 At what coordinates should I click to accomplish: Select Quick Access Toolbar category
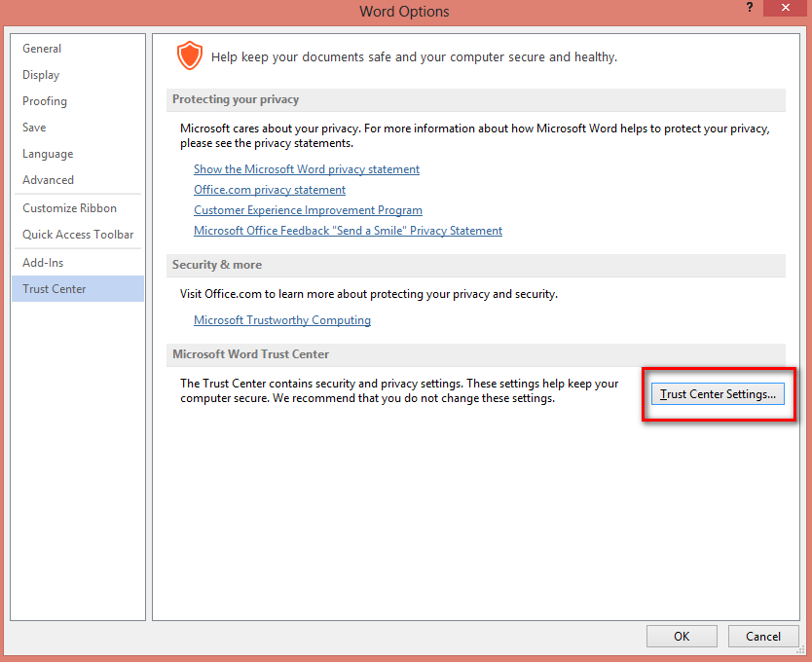(x=78, y=235)
